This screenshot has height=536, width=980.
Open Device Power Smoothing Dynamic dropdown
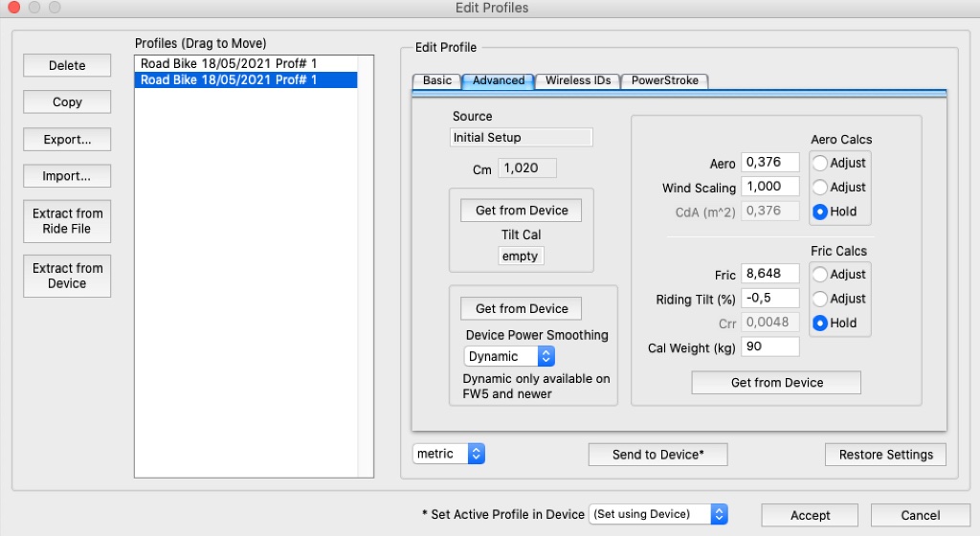coord(509,356)
